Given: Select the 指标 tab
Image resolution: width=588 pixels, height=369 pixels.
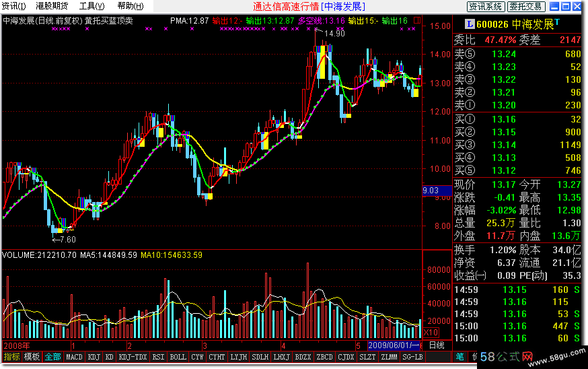Looking at the screenshot, I should coord(11,357).
